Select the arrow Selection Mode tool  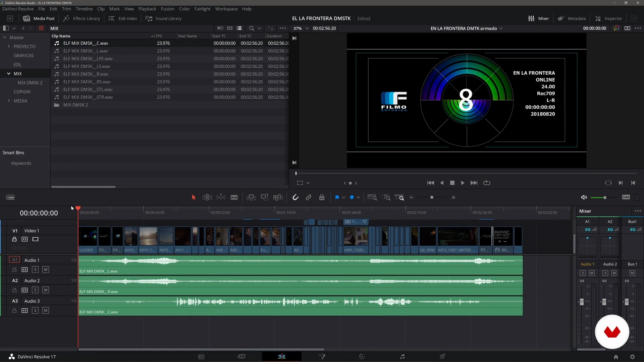coord(194,197)
